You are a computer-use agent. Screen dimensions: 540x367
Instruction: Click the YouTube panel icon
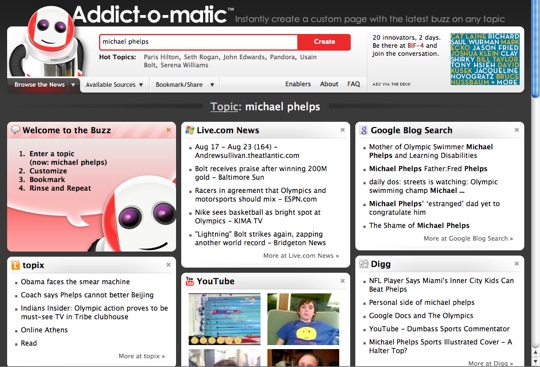(x=189, y=281)
